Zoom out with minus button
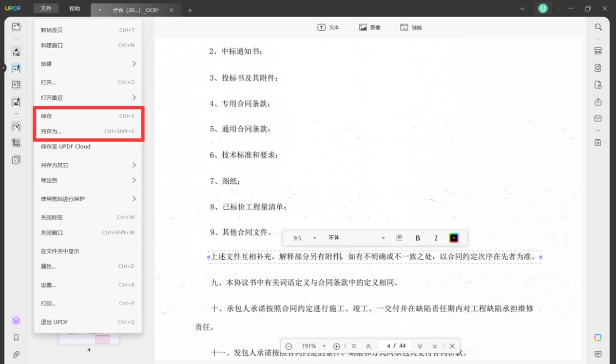This screenshot has width=616, height=364. 288,346
